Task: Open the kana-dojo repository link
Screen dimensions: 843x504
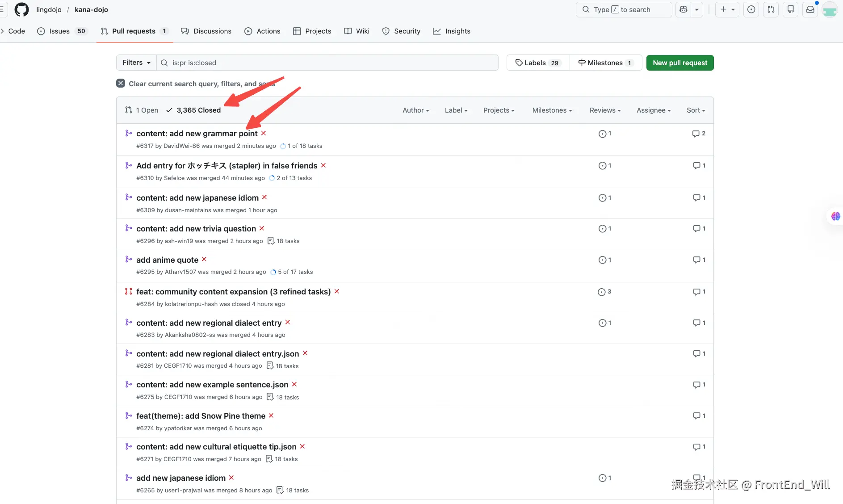Action: point(91,9)
